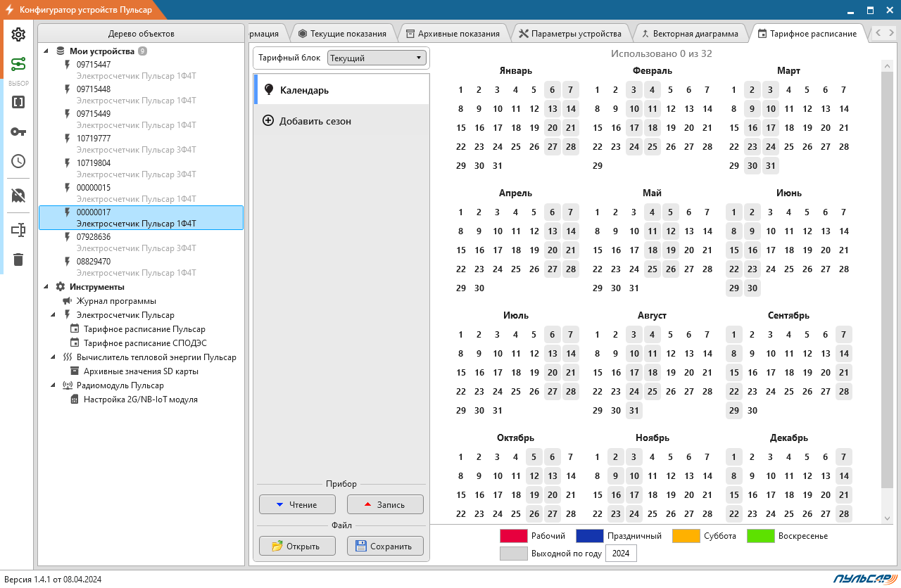Switch to Архивные показания tab
The image size is (901, 588).
point(453,33)
